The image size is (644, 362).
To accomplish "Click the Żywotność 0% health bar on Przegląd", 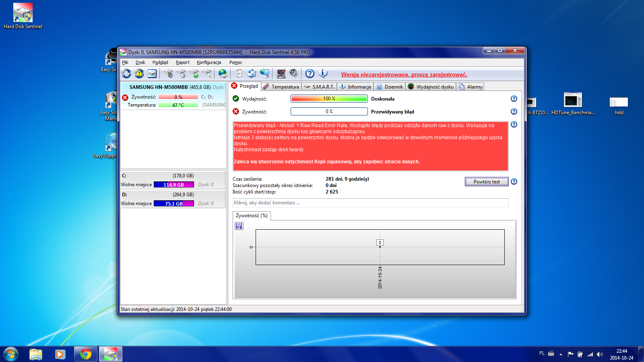I will (329, 111).
